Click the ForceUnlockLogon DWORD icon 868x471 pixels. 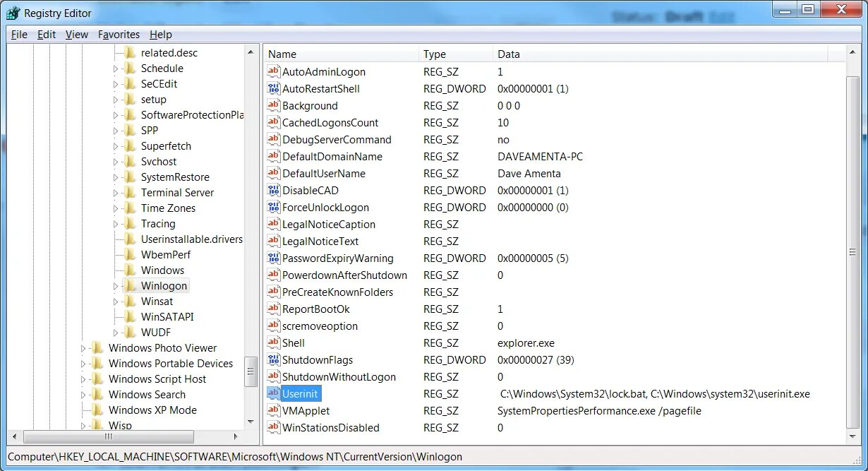[x=274, y=207]
